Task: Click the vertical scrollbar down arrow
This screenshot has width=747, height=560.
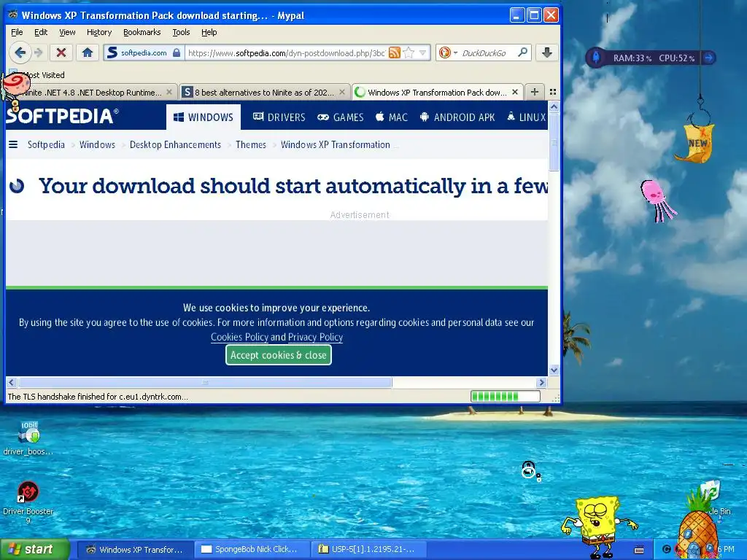Action: pos(554,370)
